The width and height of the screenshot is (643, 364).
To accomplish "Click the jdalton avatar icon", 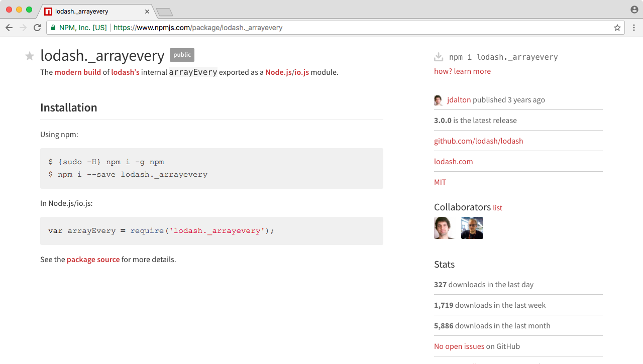I will [x=439, y=100].
